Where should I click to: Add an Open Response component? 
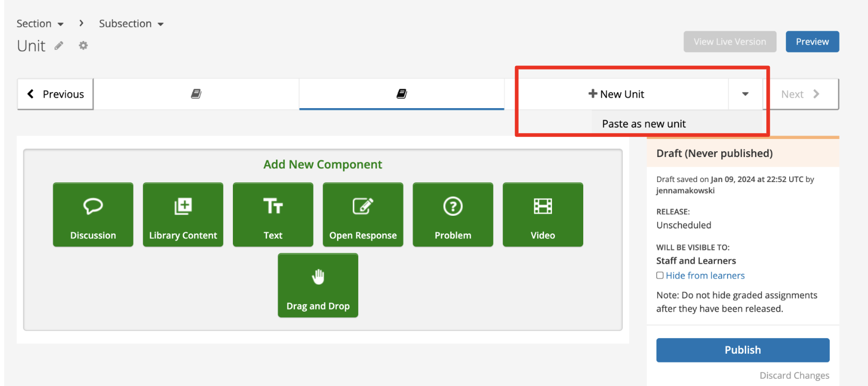point(363,214)
